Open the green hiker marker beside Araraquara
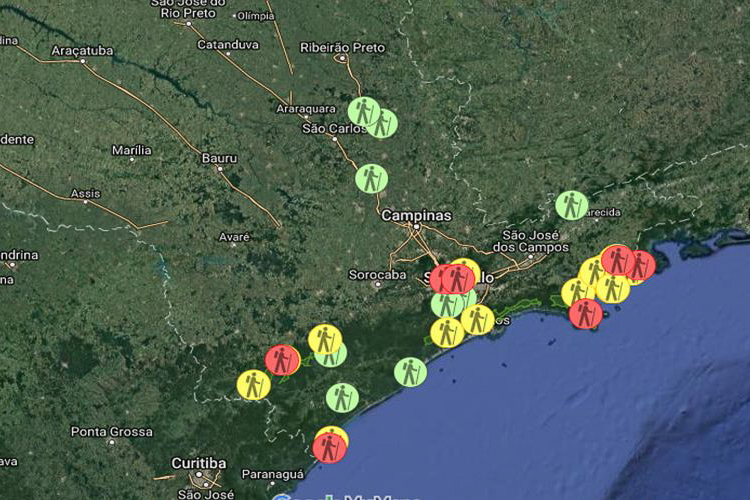 (363, 110)
